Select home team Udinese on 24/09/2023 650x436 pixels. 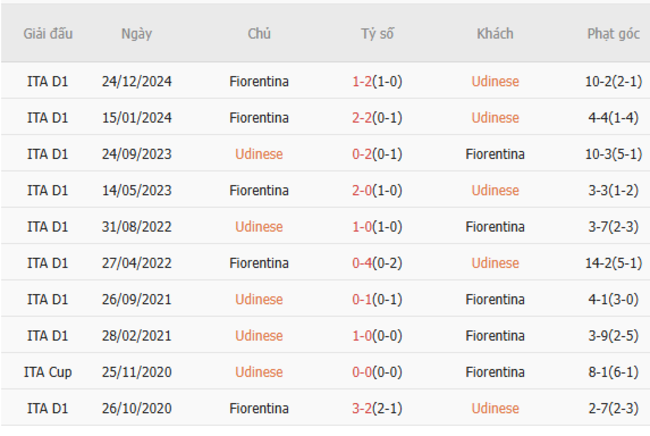(259, 154)
